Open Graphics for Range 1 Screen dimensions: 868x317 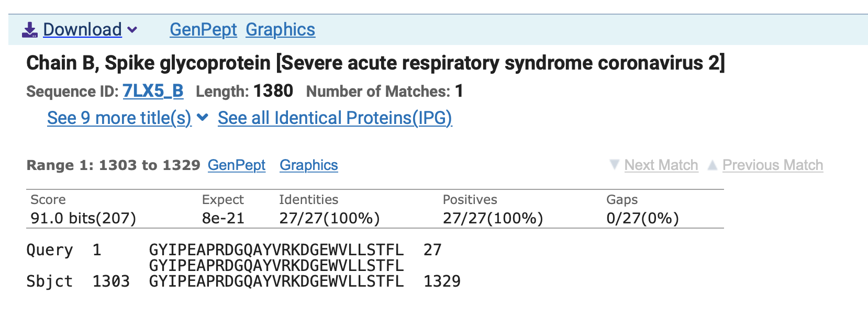(x=308, y=165)
